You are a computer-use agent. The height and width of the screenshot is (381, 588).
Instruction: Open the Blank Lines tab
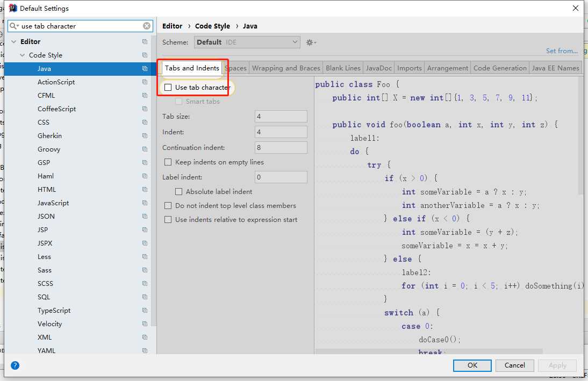coord(343,68)
